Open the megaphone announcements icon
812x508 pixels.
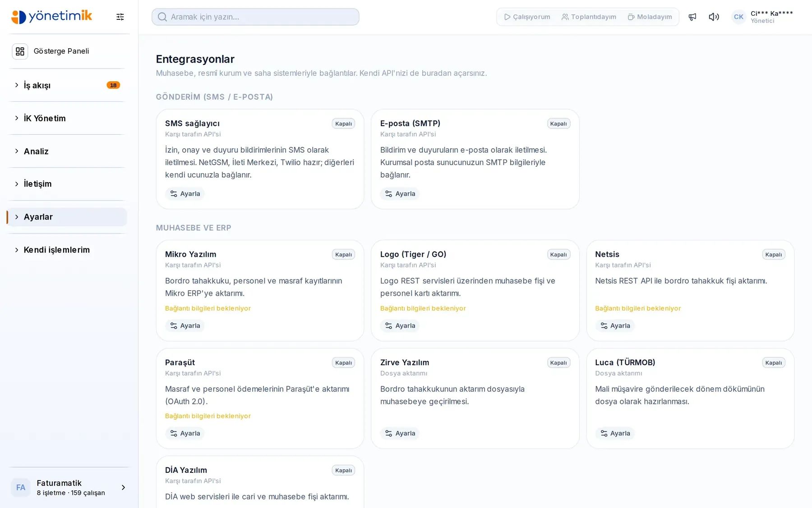tap(692, 17)
